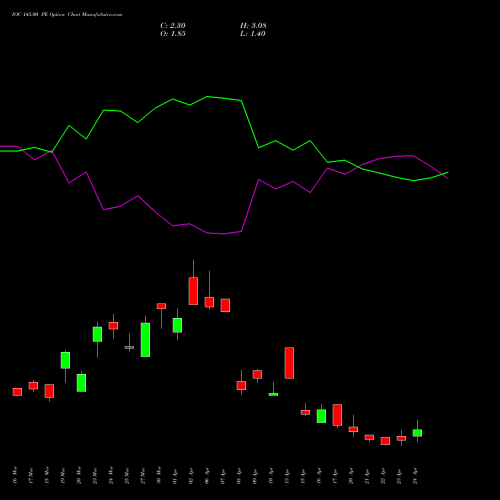Click the green candle above 19 Mar
Screen dimensions: 500x500
65,360
